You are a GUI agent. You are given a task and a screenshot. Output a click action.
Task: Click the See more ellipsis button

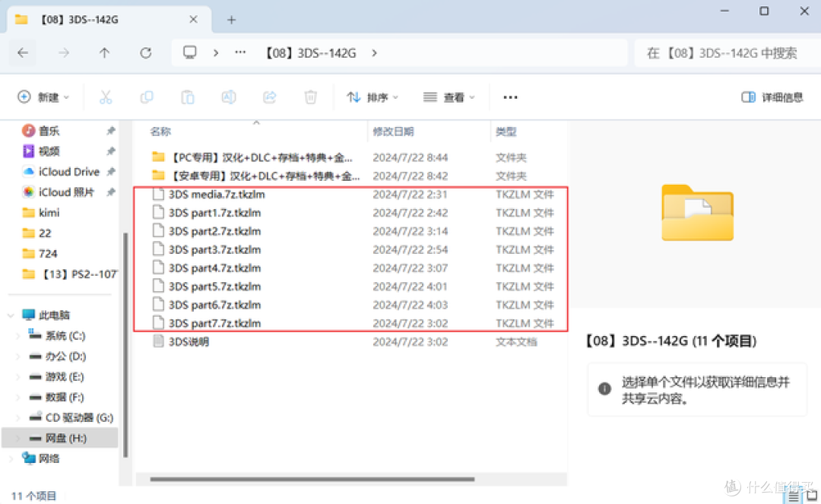510,97
